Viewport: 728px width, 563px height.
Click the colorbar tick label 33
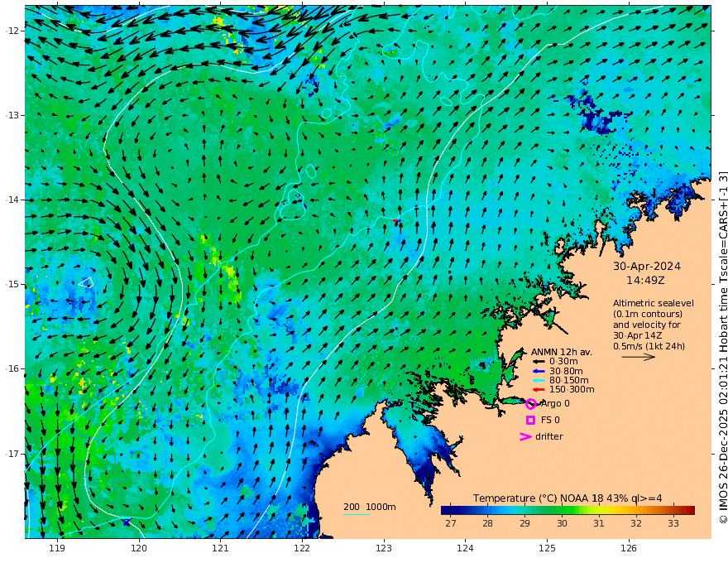click(673, 523)
